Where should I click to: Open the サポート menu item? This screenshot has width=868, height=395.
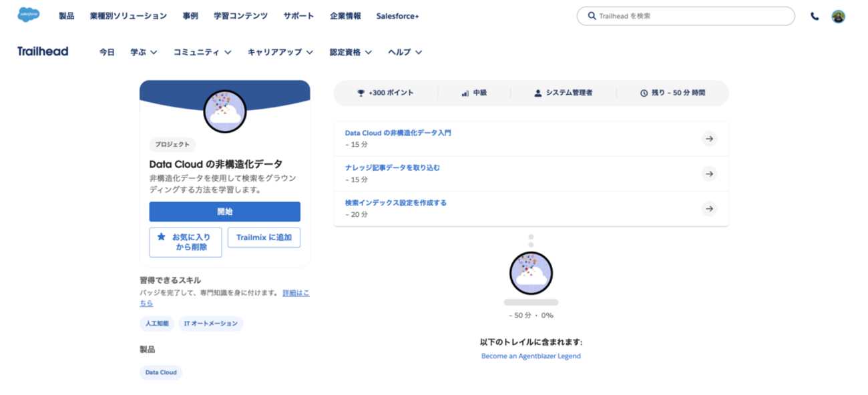[x=298, y=16]
